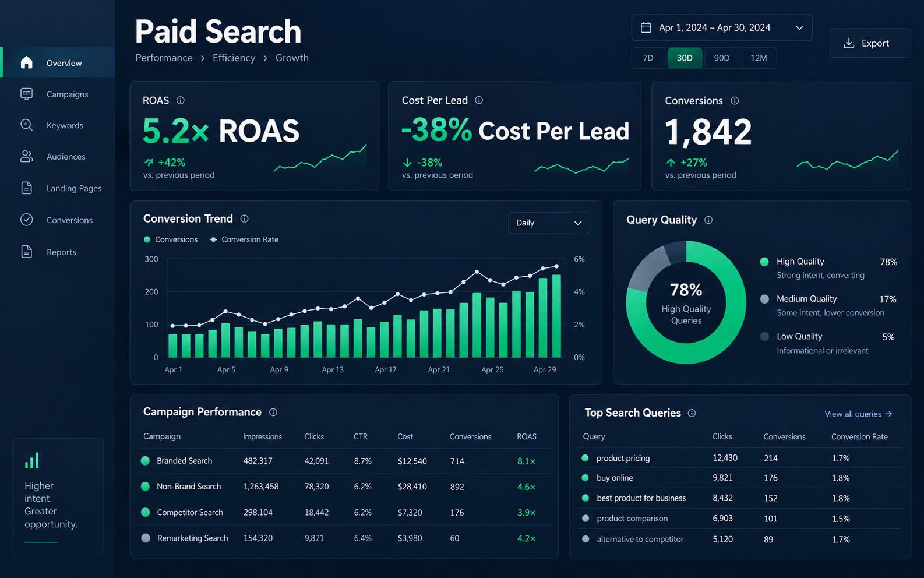Viewport: 924px width, 578px height.
Task: Click the Performance breadcrumb link
Action: click(164, 58)
